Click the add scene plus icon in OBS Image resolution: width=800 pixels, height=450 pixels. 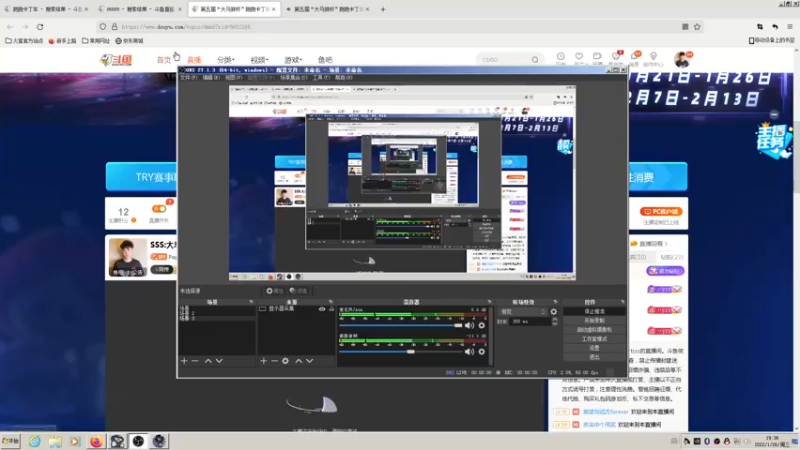[x=184, y=361]
